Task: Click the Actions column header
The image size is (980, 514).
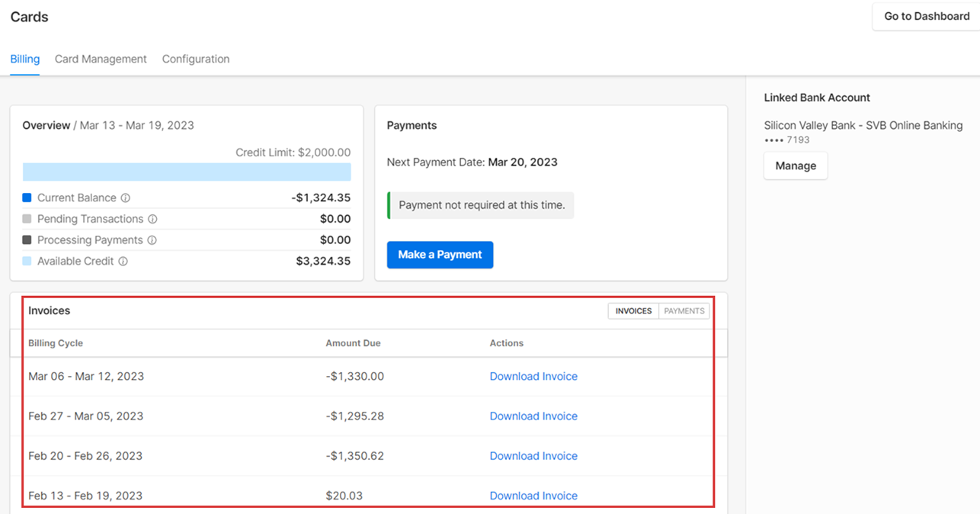Action: [507, 343]
